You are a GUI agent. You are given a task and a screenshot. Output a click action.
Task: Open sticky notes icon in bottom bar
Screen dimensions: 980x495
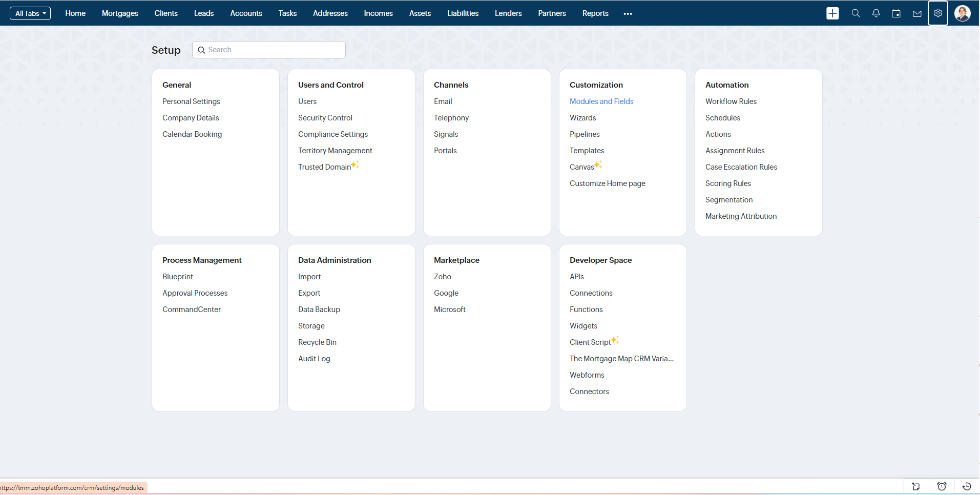point(916,486)
